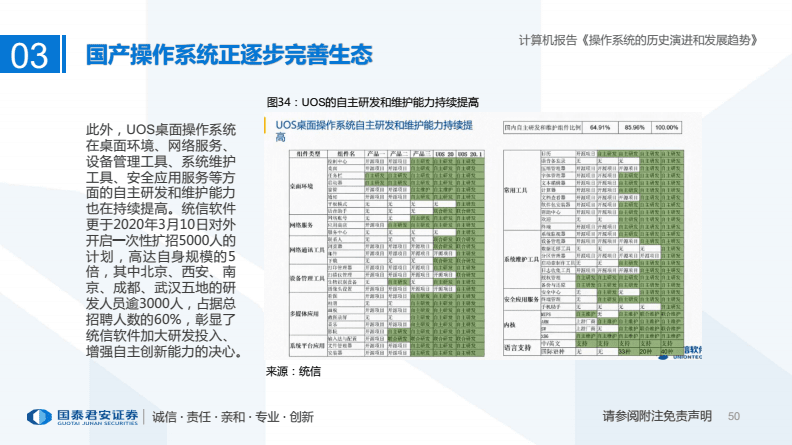The width and height of the screenshot is (792, 445).
Task: Select the 系统维护工具 category cell
Action: point(522,259)
